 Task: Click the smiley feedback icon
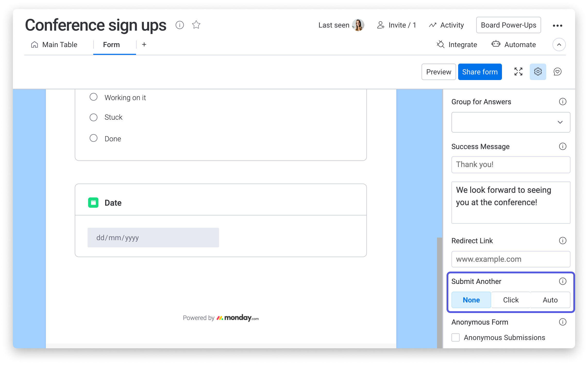click(x=558, y=72)
